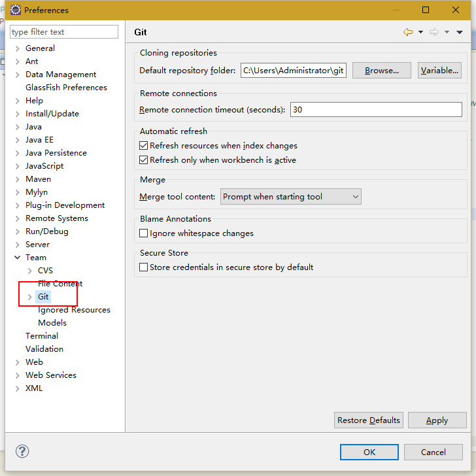Image resolution: width=476 pixels, height=476 pixels.
Task: Select Remote Systems category
Action: [57, 218]
